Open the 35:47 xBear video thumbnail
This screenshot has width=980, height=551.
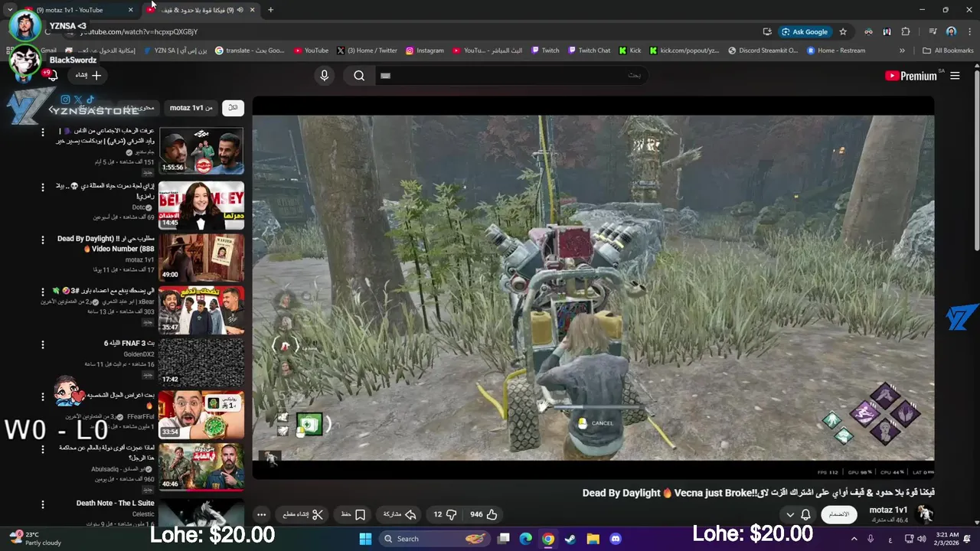[201, 310]
